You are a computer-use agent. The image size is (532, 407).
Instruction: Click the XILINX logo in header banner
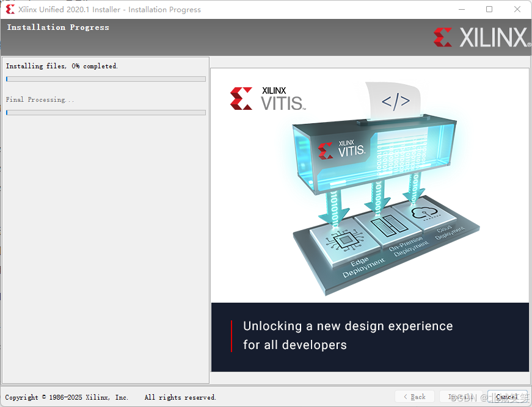coord(482,37)
